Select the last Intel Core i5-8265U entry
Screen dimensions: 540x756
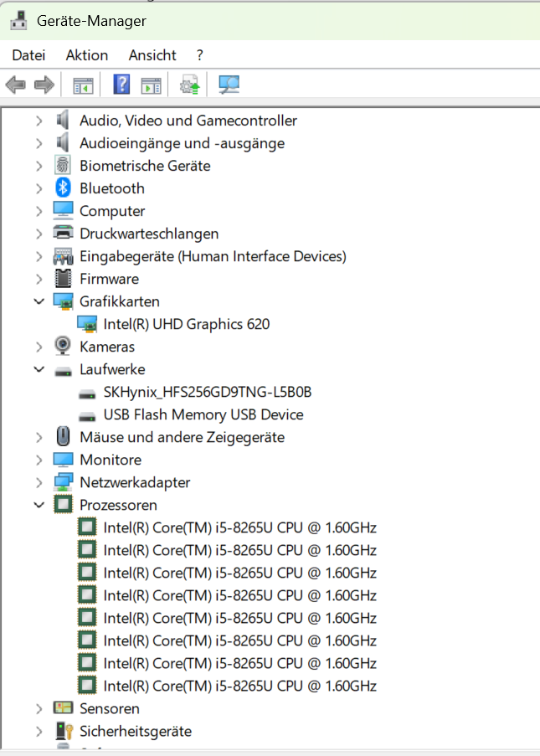coord(239,686)
